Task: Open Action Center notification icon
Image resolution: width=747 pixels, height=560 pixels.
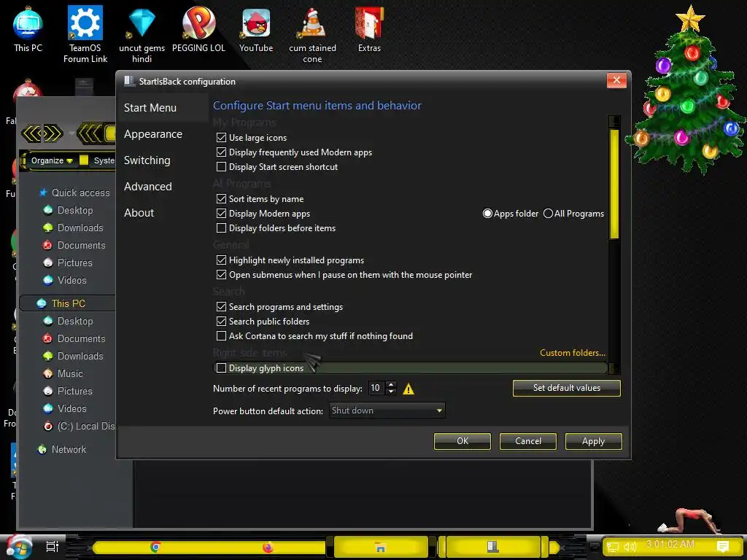Action: 723,547
